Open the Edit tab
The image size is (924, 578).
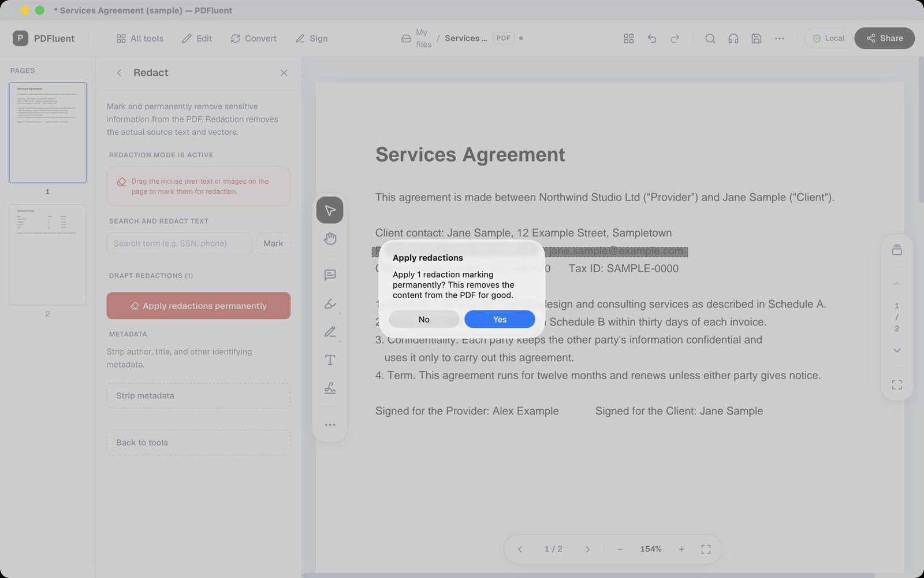click(x=197, y=38)
